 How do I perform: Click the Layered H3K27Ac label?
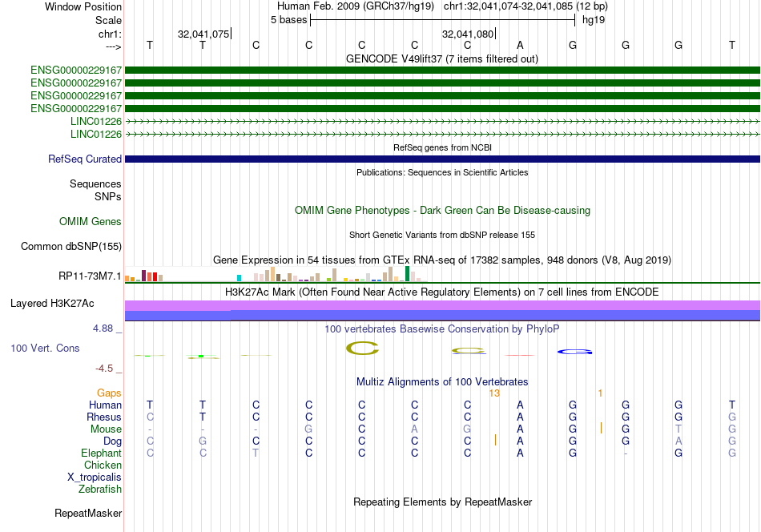(52, 304)
